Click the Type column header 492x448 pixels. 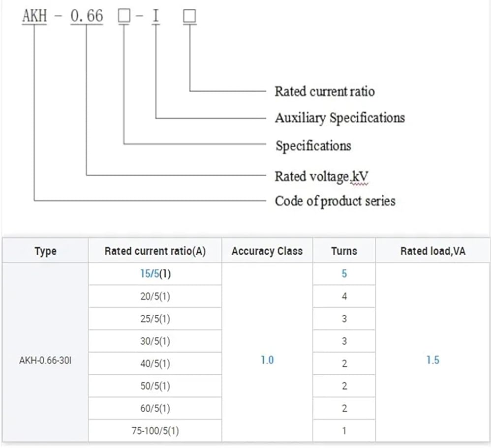[45, 251]
